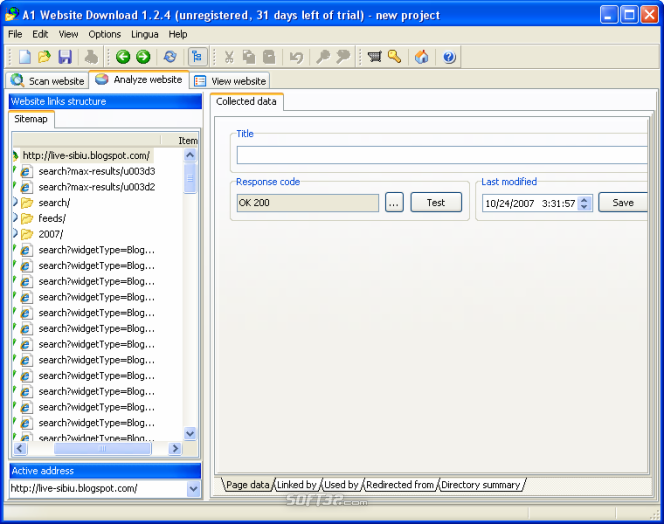The image size is (664, 524).
Task: Expand the search/ folder node
Action: point(15,202)
